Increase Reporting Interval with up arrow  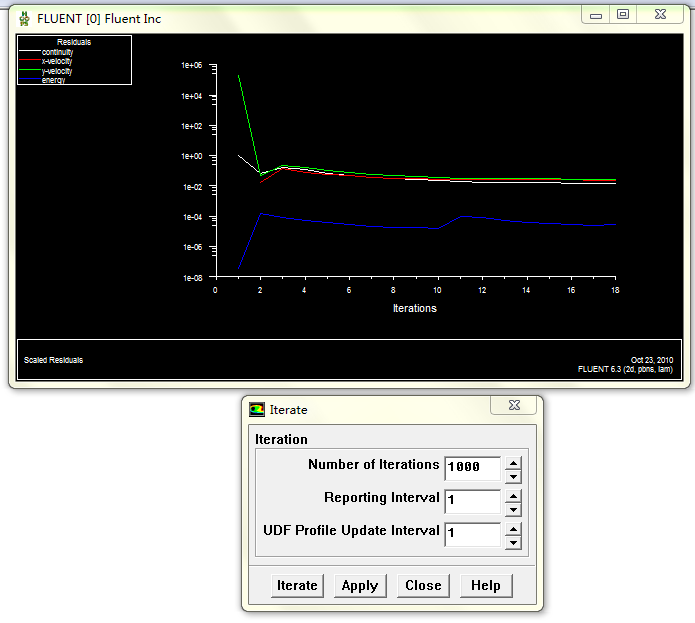pos(513,495)
